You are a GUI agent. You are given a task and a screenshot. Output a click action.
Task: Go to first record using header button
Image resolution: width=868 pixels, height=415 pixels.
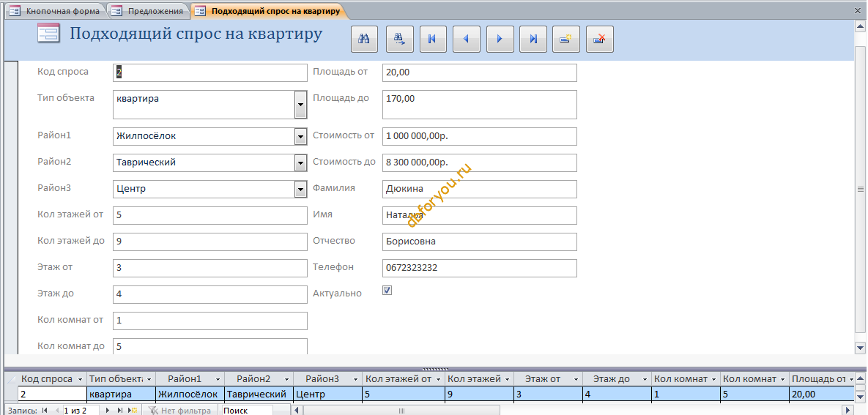(433, 39)
